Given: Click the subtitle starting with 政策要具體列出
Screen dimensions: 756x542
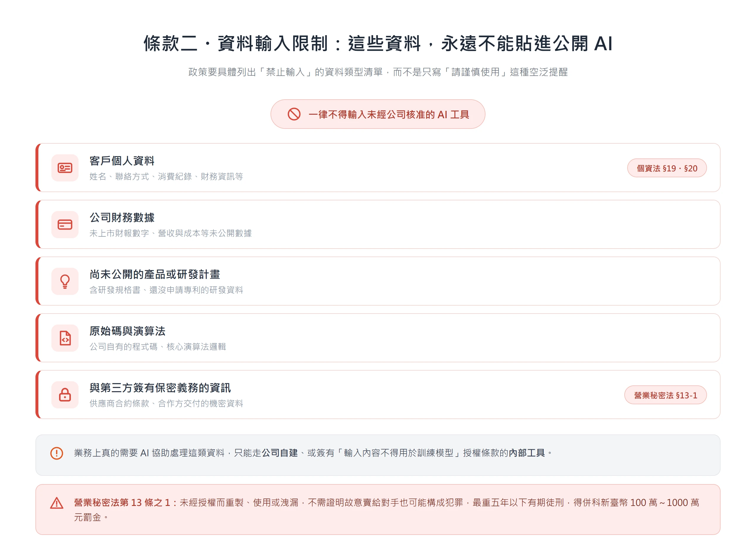Looking at the screenshot, I should [x=378, y=72].
